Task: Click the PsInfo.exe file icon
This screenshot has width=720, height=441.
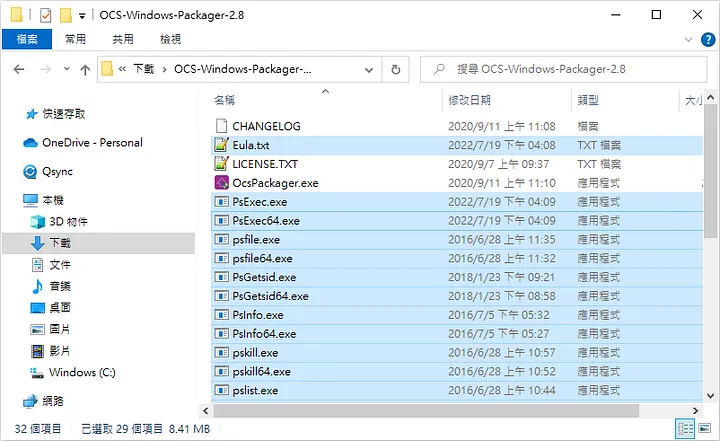Action: (221, 315)
